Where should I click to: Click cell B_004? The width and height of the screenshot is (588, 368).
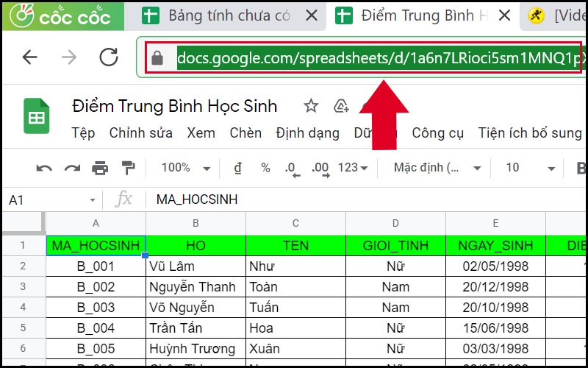[x=96, y=328]
